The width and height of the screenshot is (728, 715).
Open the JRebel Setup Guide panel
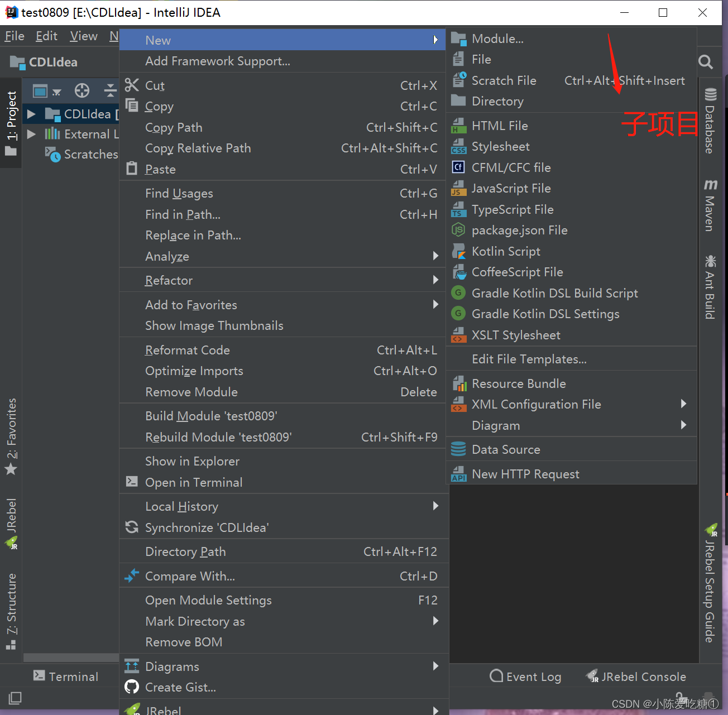tap(710, 583)
